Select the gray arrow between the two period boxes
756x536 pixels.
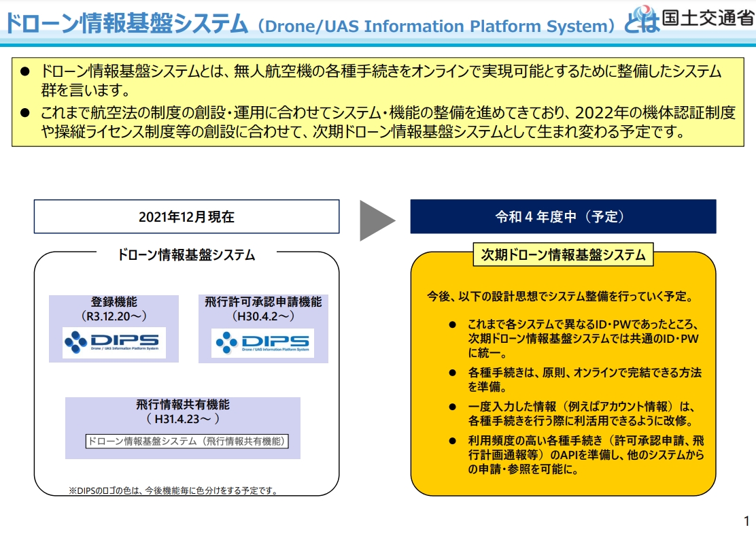tap(377, 220)
